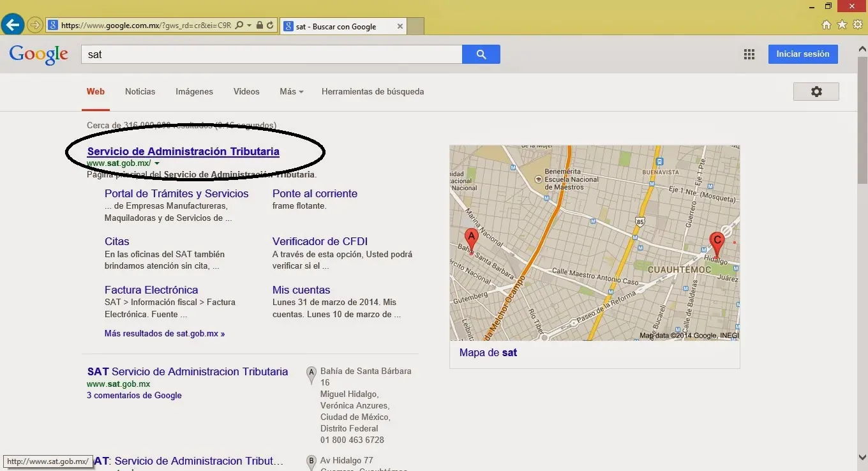This screenshot has height=471, width=868.
Task: Go back using the browser back arrow
Action: [12, 26]
